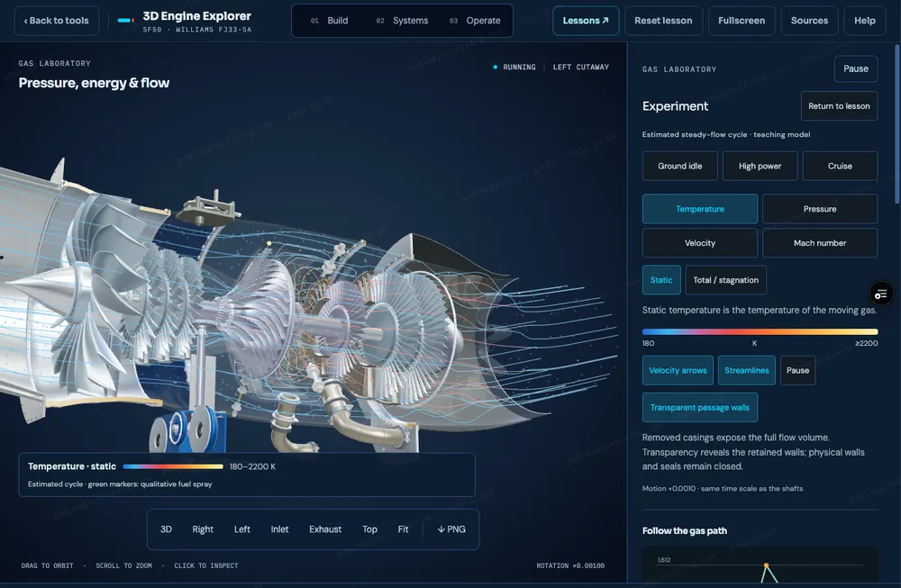Switch to the Velocity field
901x588 pixels.
[x=700, y=243]
